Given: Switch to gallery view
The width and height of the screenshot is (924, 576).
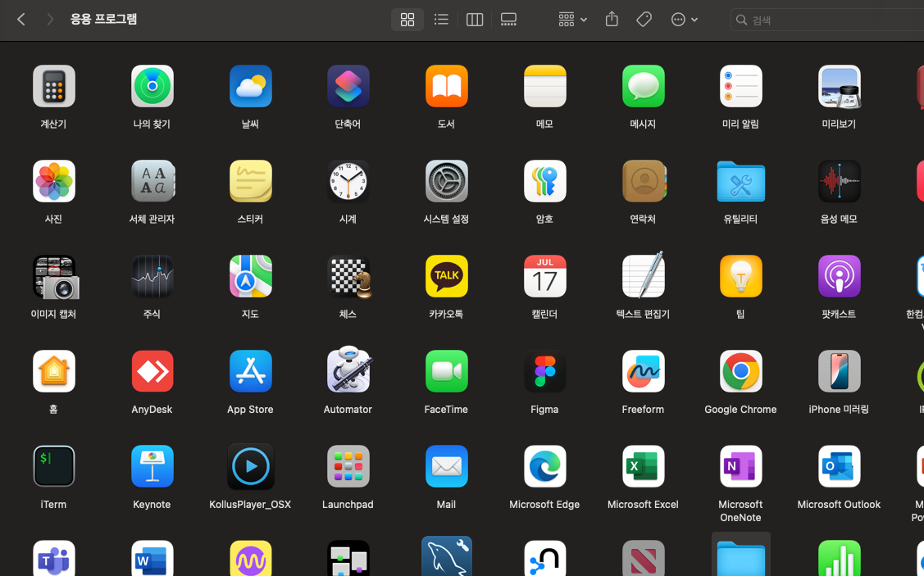Looking at the screenshot, I should point(508,20).
